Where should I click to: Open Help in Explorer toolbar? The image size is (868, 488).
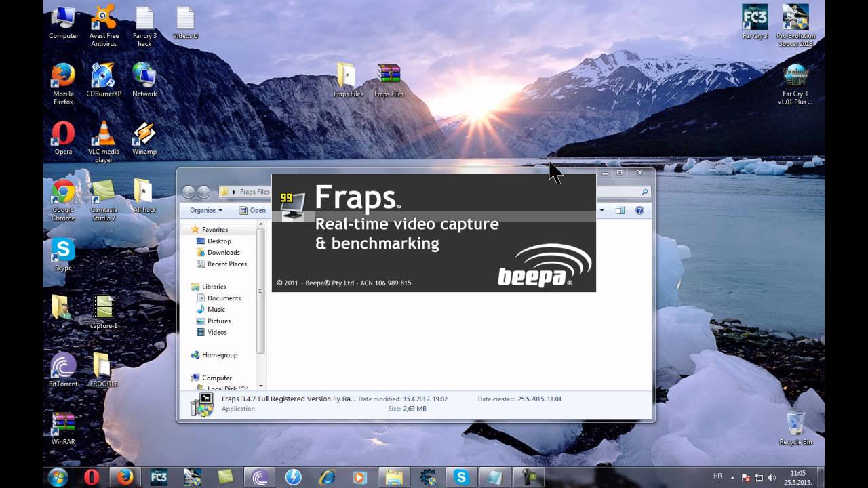(x=639, y=211)
